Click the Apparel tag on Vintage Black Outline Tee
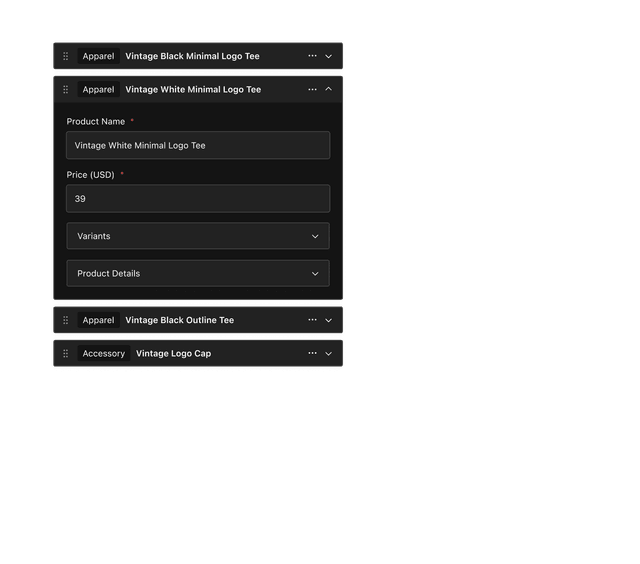 click(98, 321)
